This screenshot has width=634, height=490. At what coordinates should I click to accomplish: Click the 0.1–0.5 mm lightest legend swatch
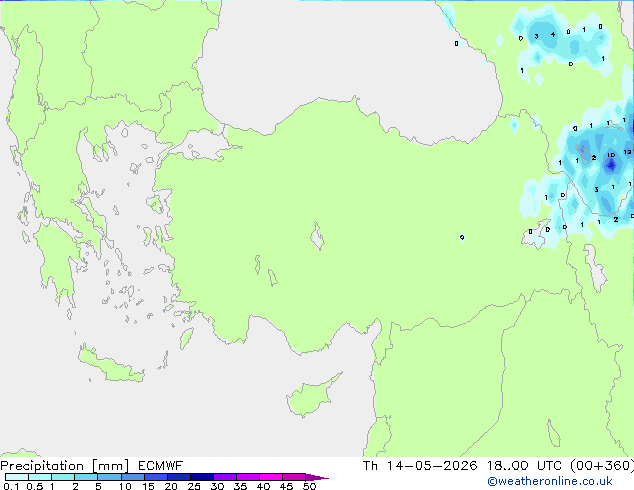[x=17, y=477]
